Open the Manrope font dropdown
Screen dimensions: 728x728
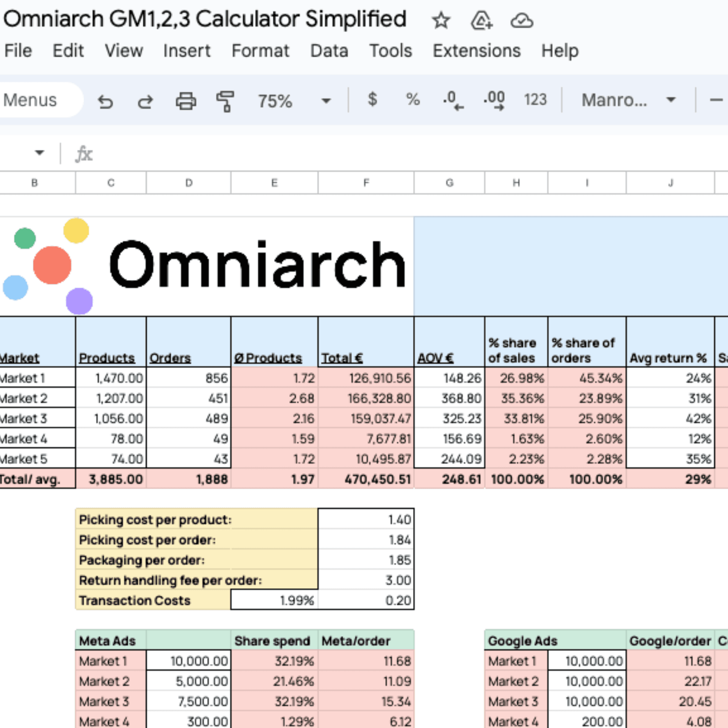(x=626, y=100)
